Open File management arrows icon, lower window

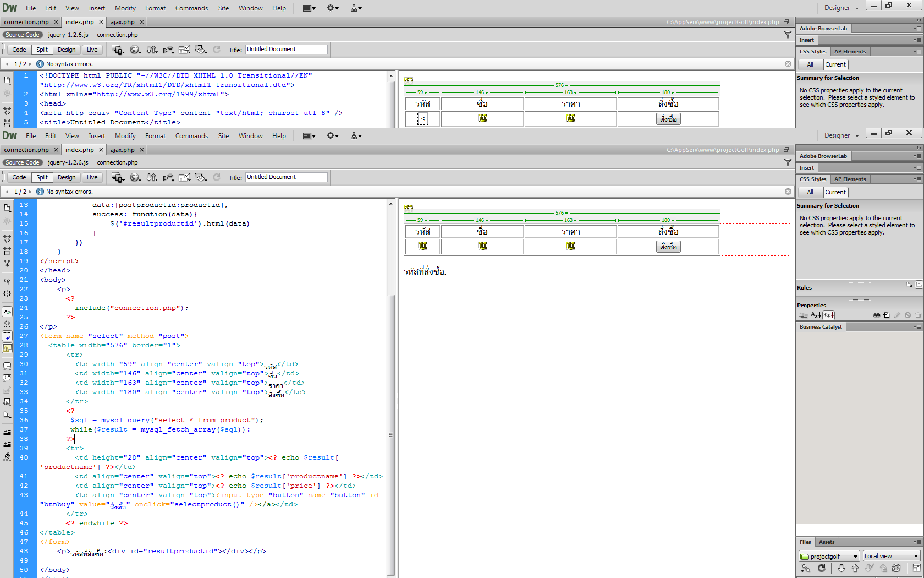(152, 177)
